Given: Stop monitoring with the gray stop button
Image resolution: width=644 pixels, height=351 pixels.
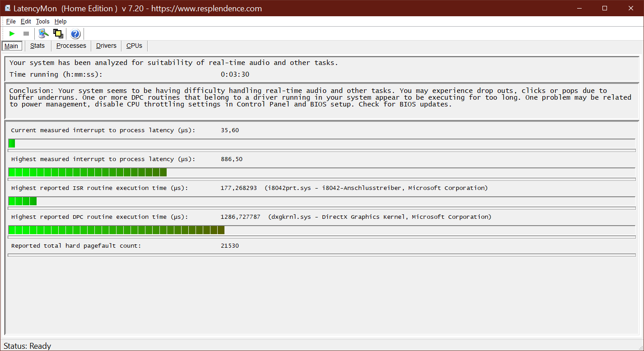Looking at the screenshot, I should coord(26,33).
